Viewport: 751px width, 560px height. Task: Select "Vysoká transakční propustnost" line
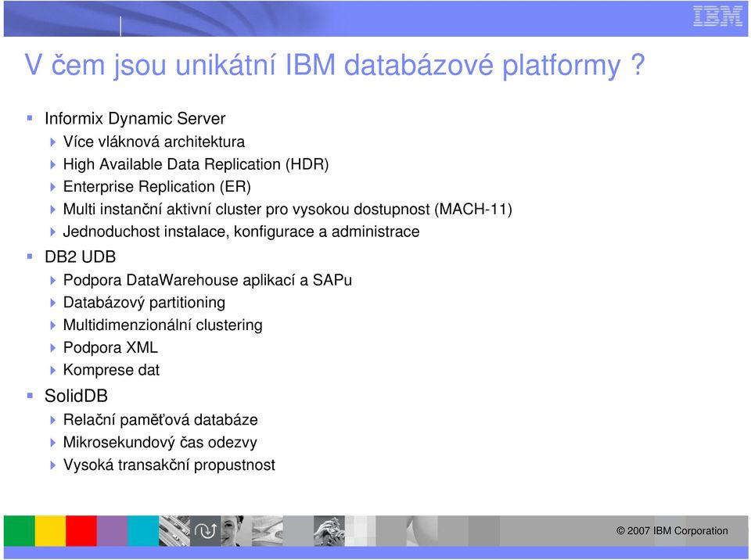click(x=169, y=465)
